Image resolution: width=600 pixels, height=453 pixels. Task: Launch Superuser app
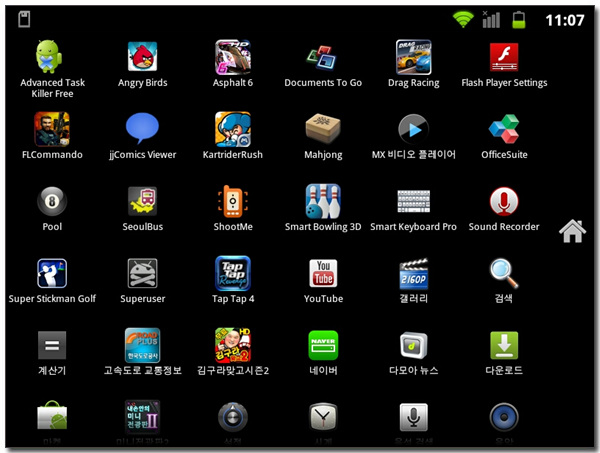tap(142, 280)
